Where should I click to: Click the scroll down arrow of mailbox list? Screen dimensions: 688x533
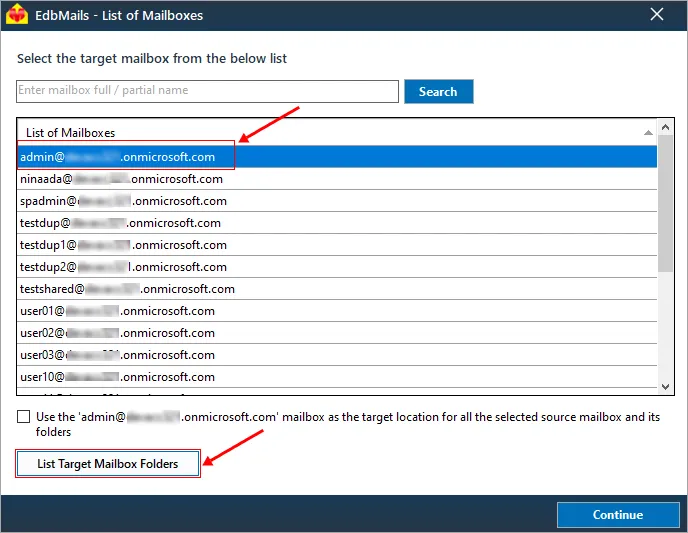pos(665,386)
